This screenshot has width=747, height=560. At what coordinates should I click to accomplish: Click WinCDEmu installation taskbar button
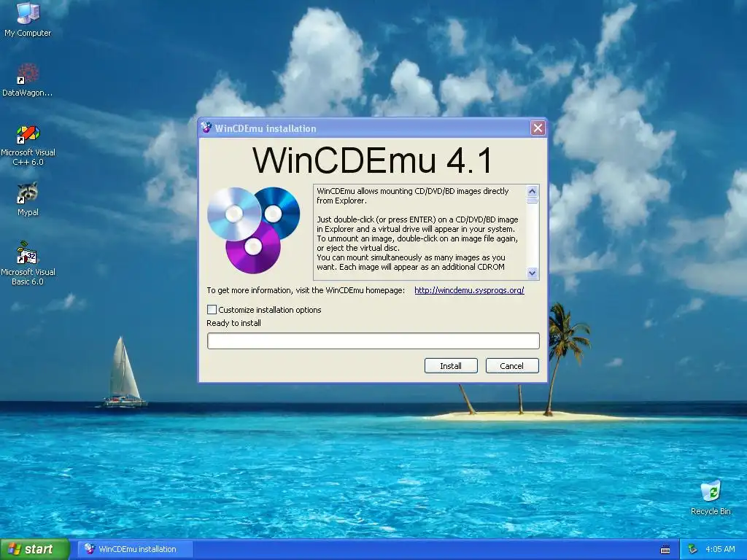(x=136, y=549)
